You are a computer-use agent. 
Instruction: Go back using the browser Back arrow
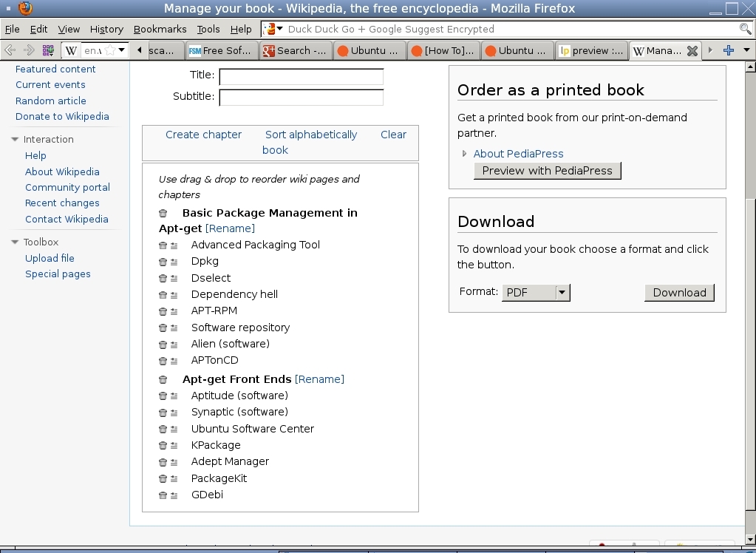coord(10,50)
